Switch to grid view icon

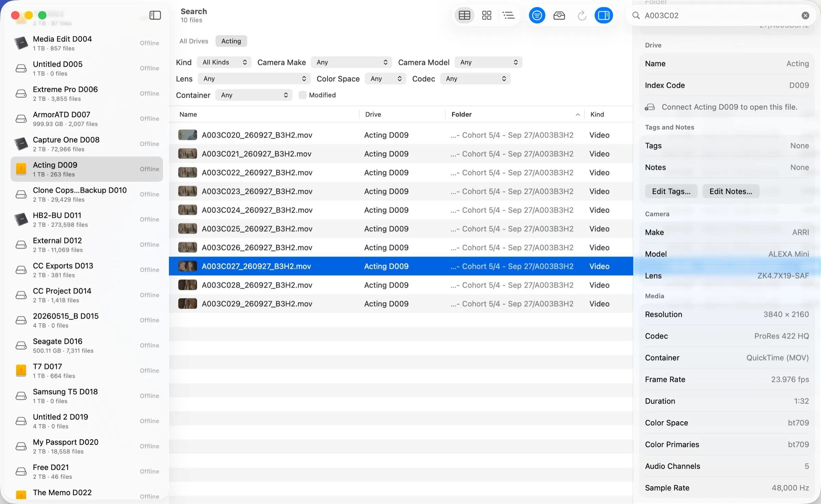click(x=486, y=15)
